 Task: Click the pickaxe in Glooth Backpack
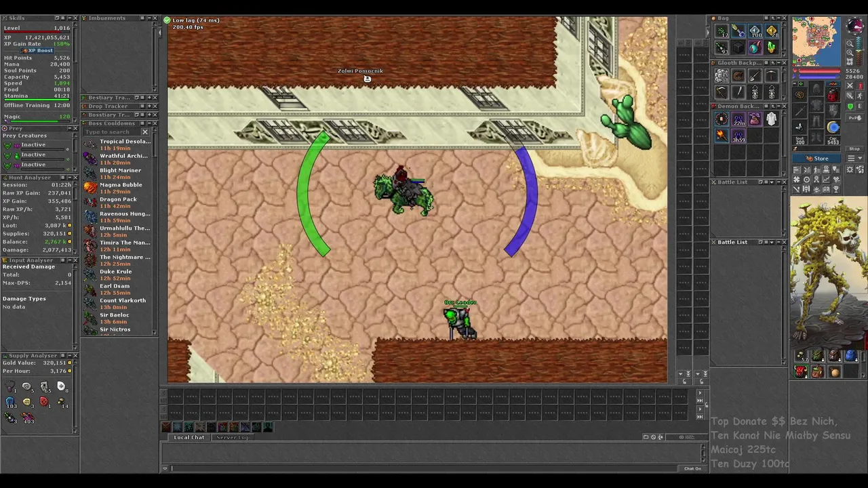click(x=772, y=75)
